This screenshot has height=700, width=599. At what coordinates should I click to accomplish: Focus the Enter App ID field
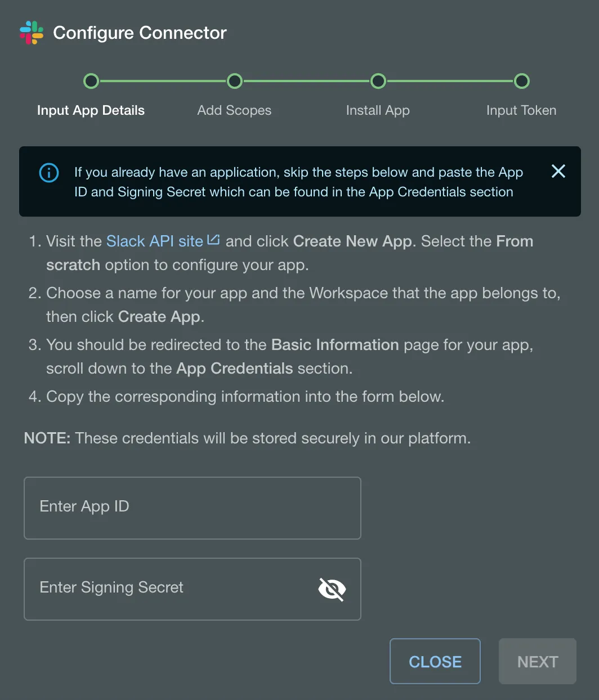[x=193, y=508]
